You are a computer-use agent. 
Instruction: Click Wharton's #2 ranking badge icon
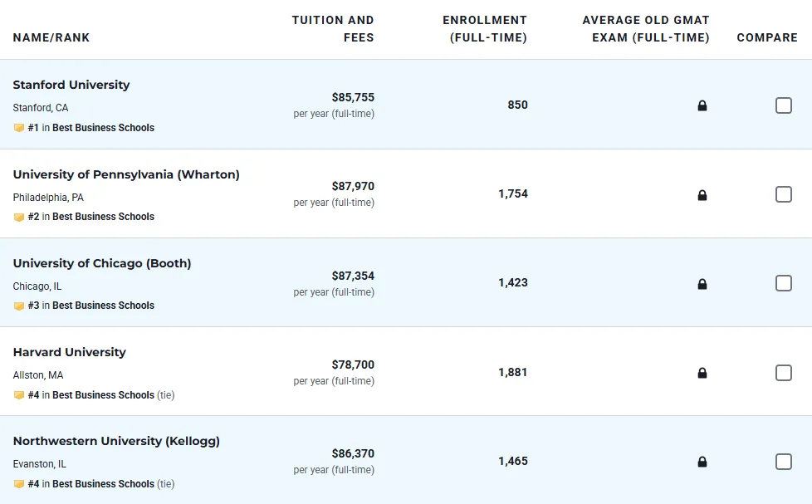tap(19, 217)
